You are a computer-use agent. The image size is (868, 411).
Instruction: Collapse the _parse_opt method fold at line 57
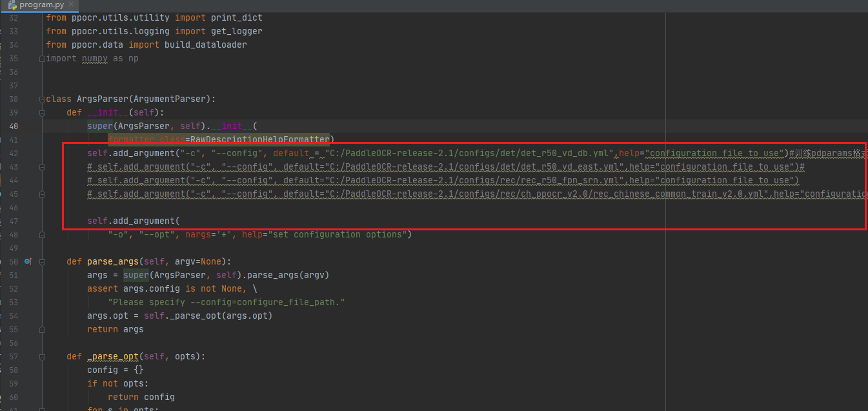[x=42, y=356]
